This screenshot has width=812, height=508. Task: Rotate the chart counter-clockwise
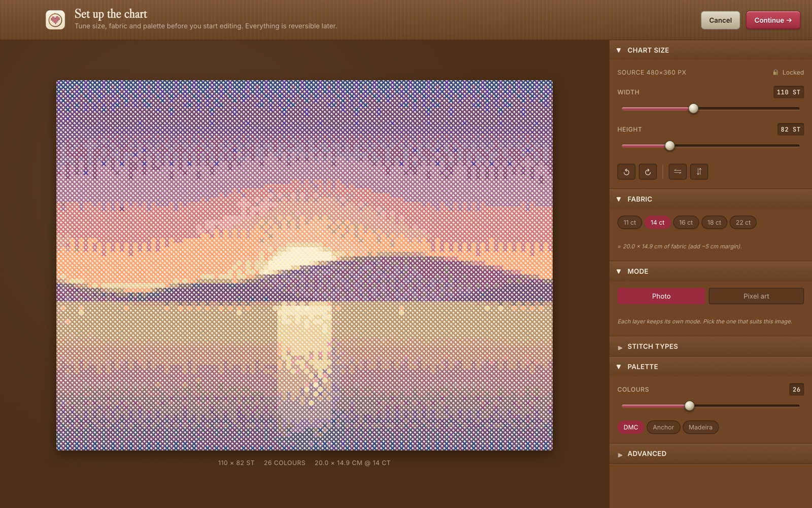click(626, 172)
